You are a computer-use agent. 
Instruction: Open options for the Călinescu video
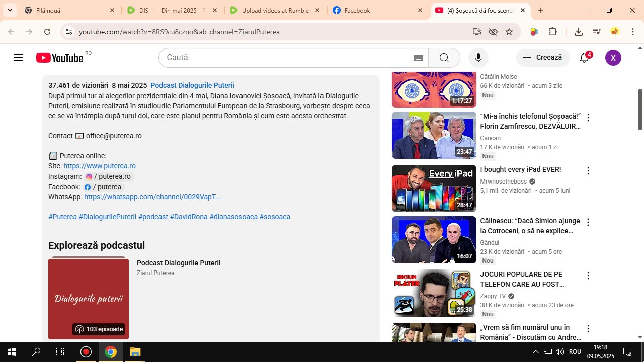(x=588, y=222)
